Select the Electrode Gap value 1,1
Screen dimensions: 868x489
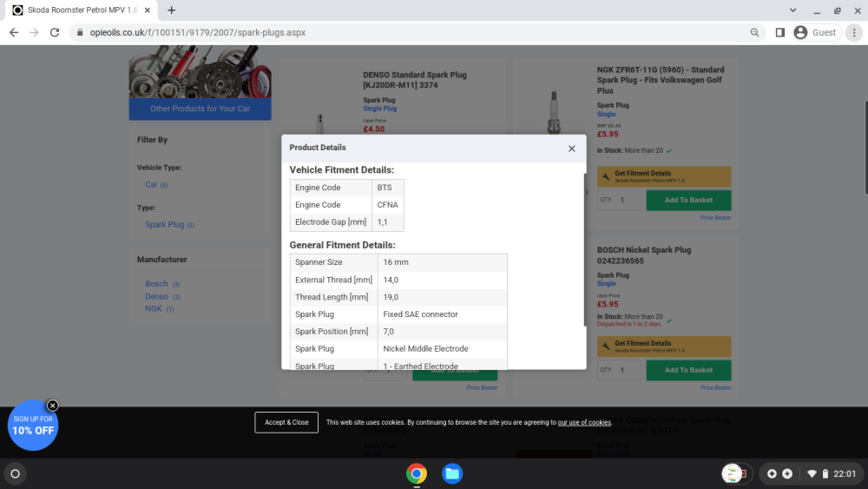click(x=387, y=221)
